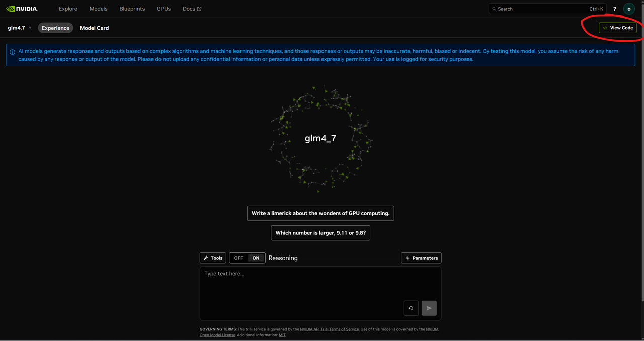Reset the chat with the refresh icon
The width and height of the screenshot is (644, 341).
pos(411,308)
